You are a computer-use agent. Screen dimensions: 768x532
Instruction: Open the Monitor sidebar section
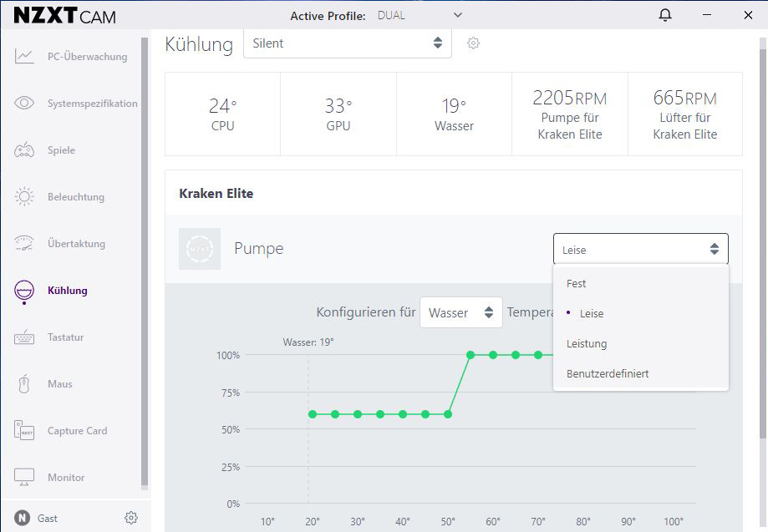(x=66, y=478)
